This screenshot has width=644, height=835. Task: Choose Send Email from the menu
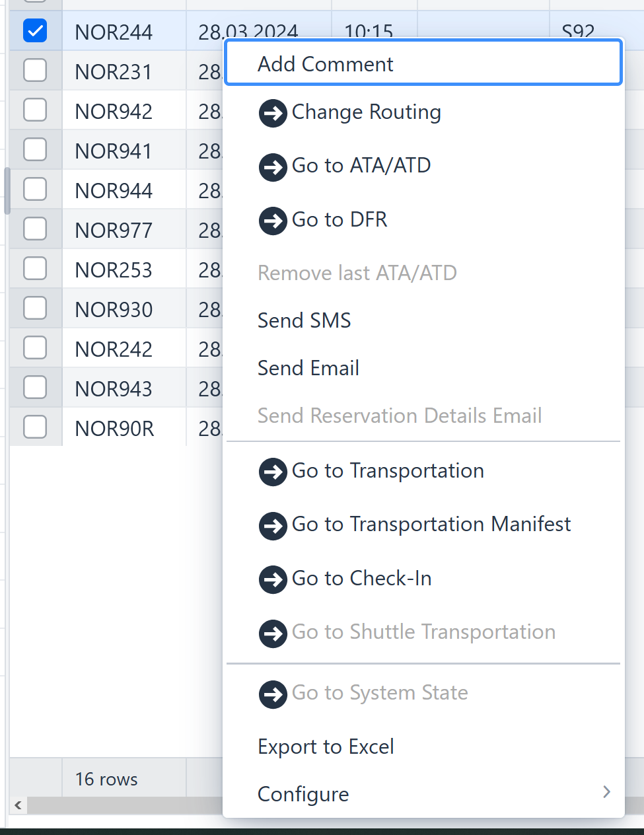308,368
